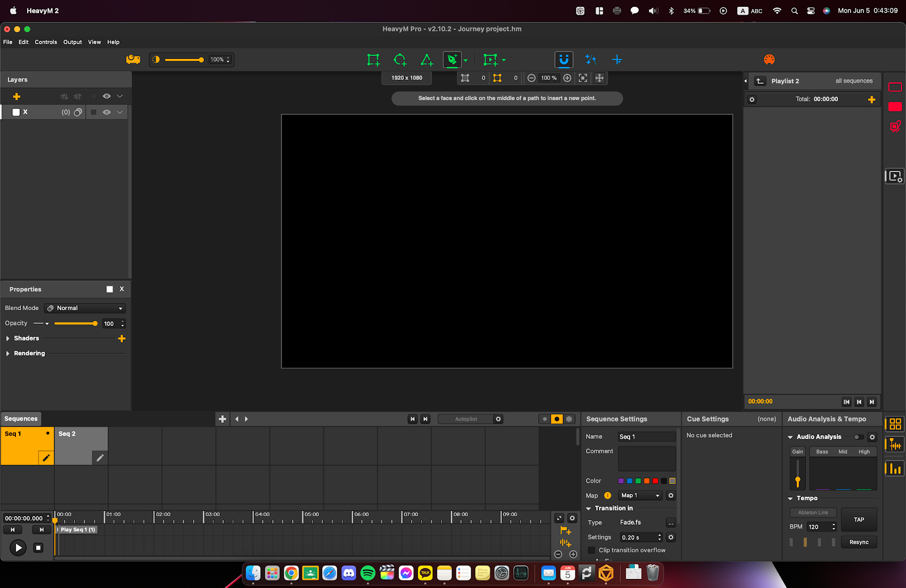Collapse the Transition in section
The width and height of the screenshot is (906, 588).
coord(589,508)
